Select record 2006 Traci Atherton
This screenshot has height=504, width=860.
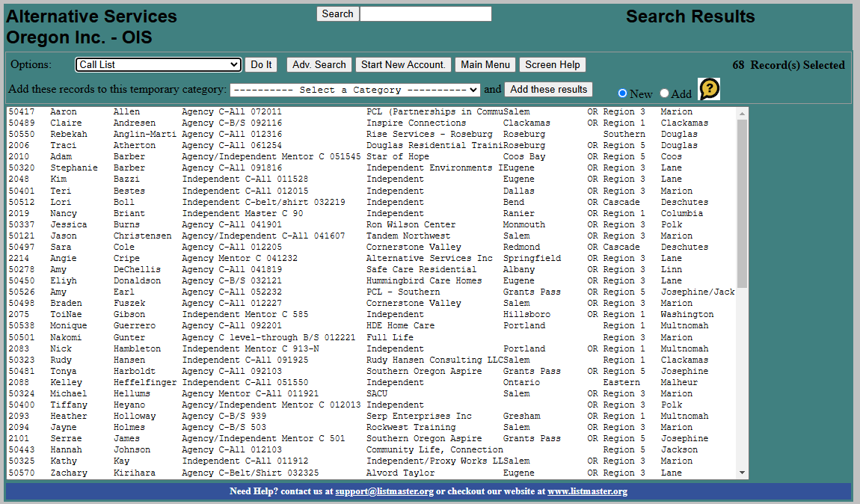[372, 146]
